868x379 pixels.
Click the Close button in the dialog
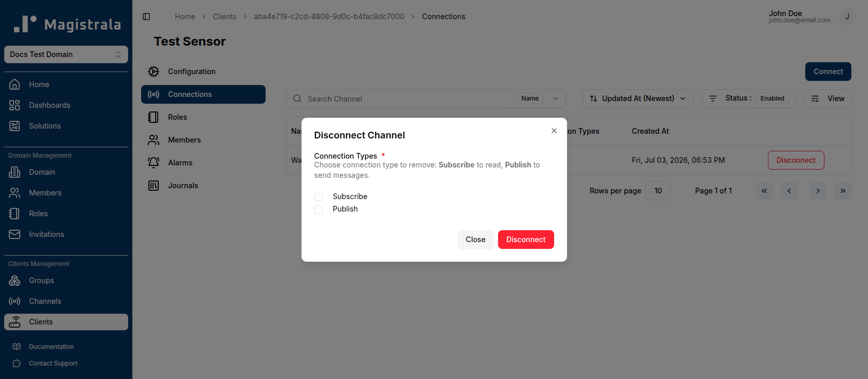coord(476,240)
